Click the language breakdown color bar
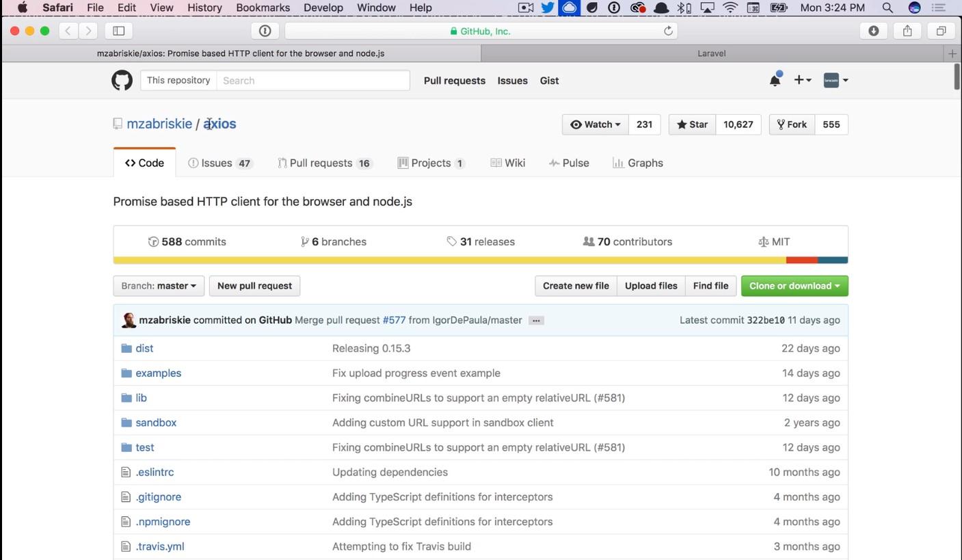 (x=480, y=261)
